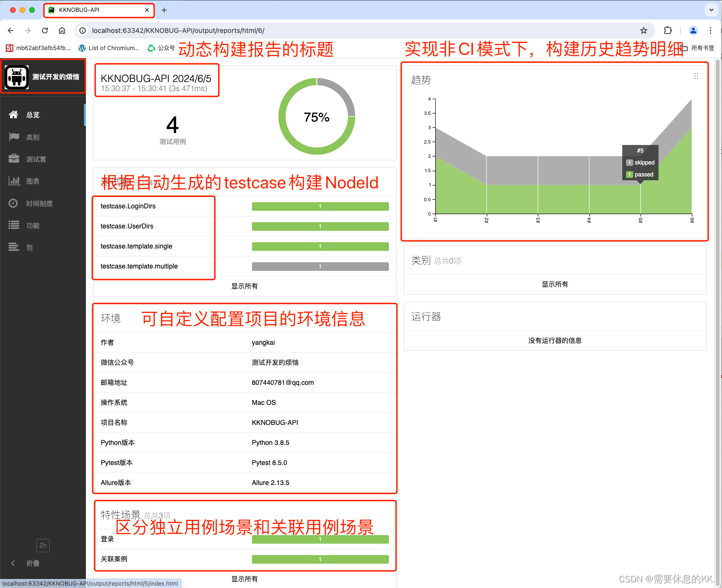Click 显示所有 in the 类别 widget
722x588 pixels.
(x=555, y=284)
